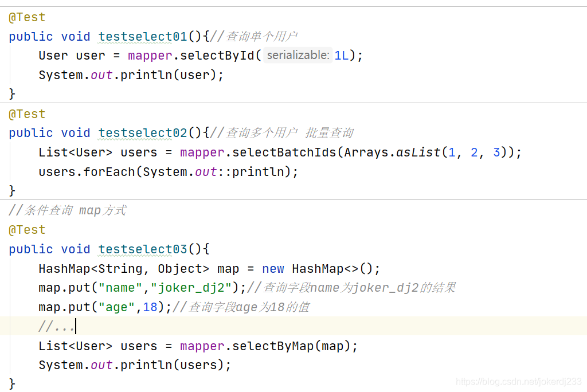Click the forEach method call
The height and width of the screenshot is (392, 587).
tap(109, 172)
